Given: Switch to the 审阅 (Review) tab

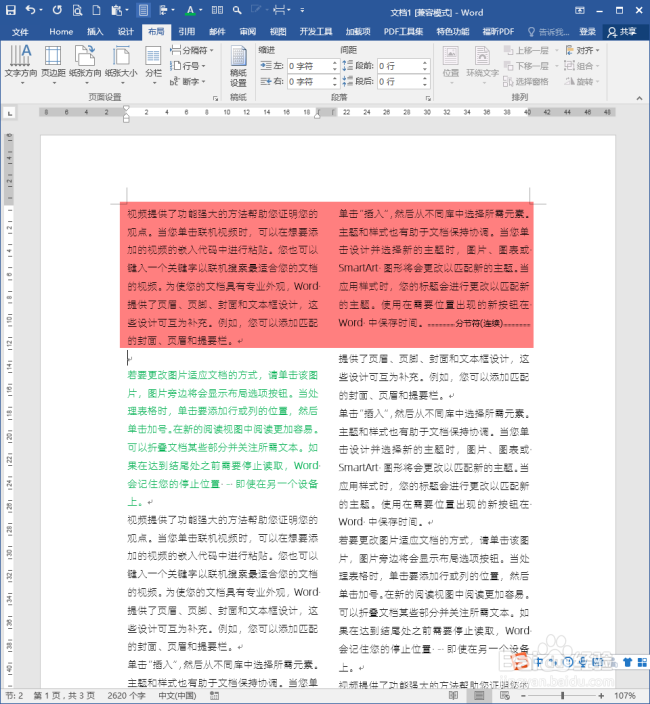Looking at the screenshot, I should pyautogui.click(x=247, y=32).
